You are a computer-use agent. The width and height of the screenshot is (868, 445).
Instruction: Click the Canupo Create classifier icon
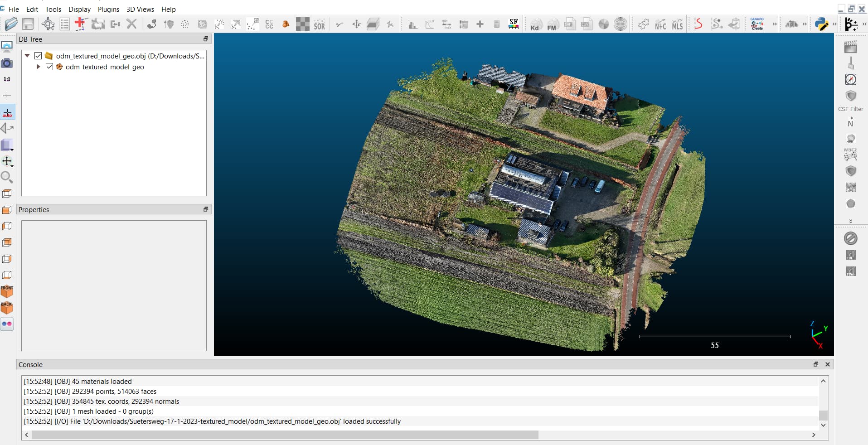point(757,24)
